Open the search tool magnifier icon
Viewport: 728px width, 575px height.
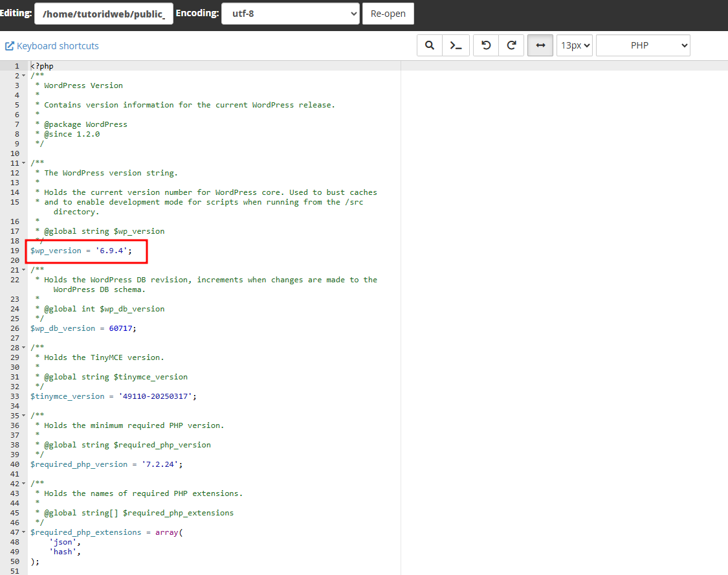[x=430, y=45]
